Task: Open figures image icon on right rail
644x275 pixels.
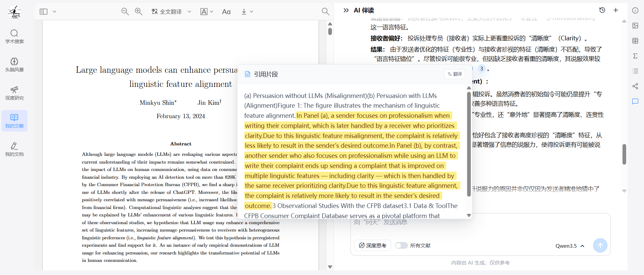Action: click(x=635, y=26)
